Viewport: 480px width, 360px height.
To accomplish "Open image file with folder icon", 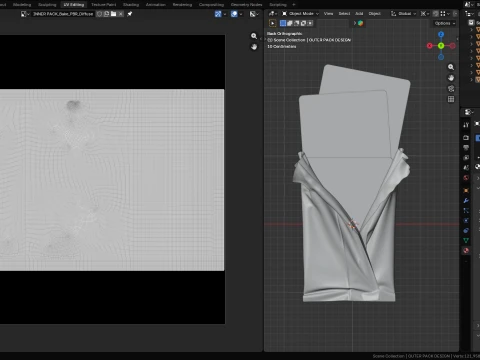I will (x=113, y=14).
